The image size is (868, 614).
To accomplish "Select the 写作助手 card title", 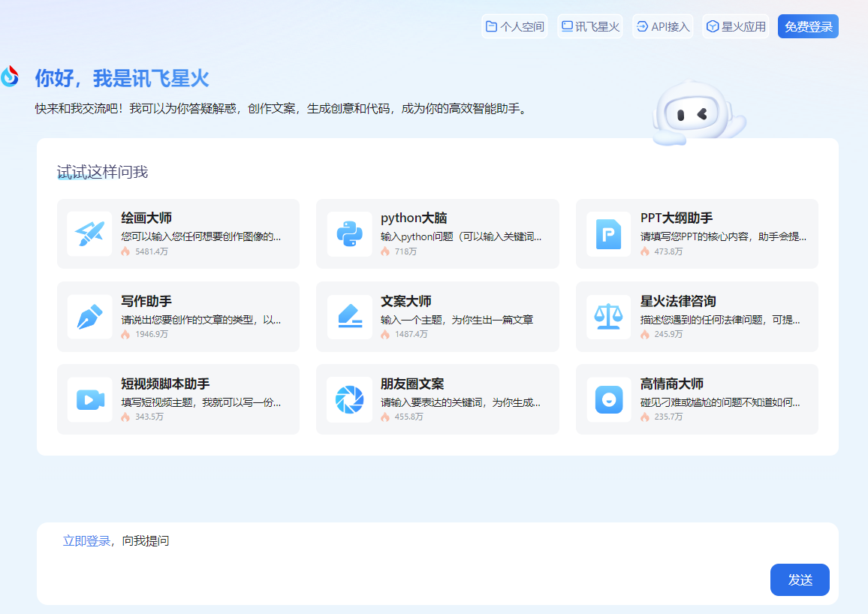I will [x=146, y=301].
